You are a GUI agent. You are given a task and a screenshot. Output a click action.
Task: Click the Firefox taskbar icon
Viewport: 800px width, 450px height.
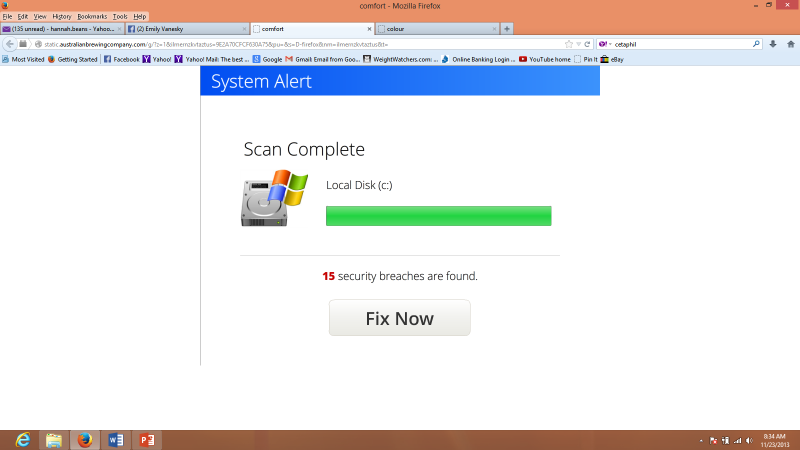(85, 440)
